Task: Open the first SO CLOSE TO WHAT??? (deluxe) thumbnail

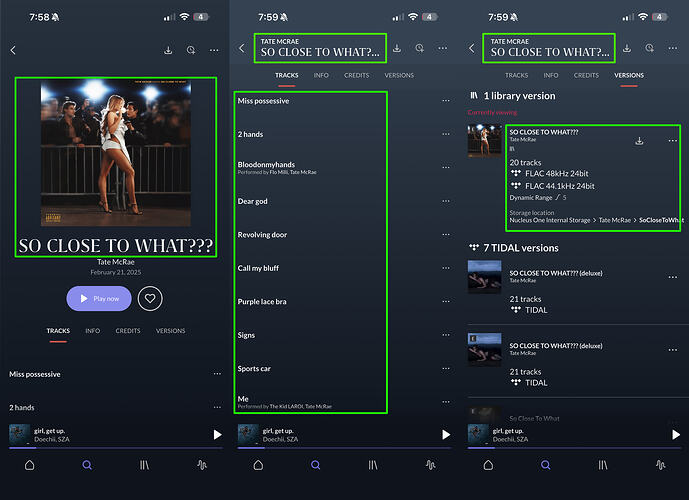Action: (x=485, y=277)
